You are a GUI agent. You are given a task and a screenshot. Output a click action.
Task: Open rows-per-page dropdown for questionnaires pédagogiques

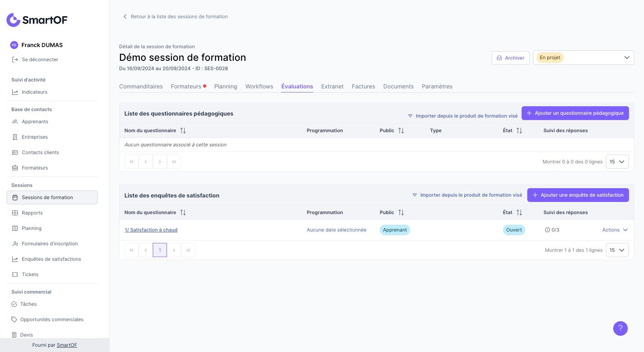tap(617, 162)
